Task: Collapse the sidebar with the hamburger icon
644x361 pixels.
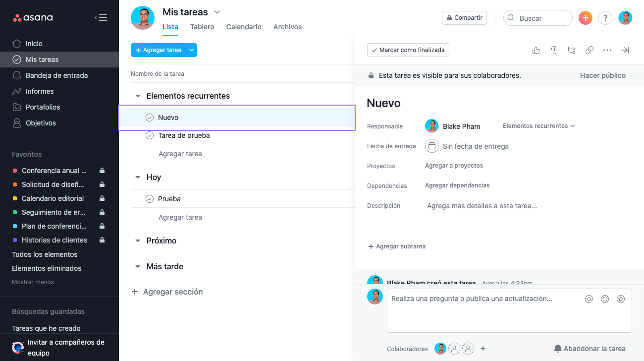Action: pos(101,18)
